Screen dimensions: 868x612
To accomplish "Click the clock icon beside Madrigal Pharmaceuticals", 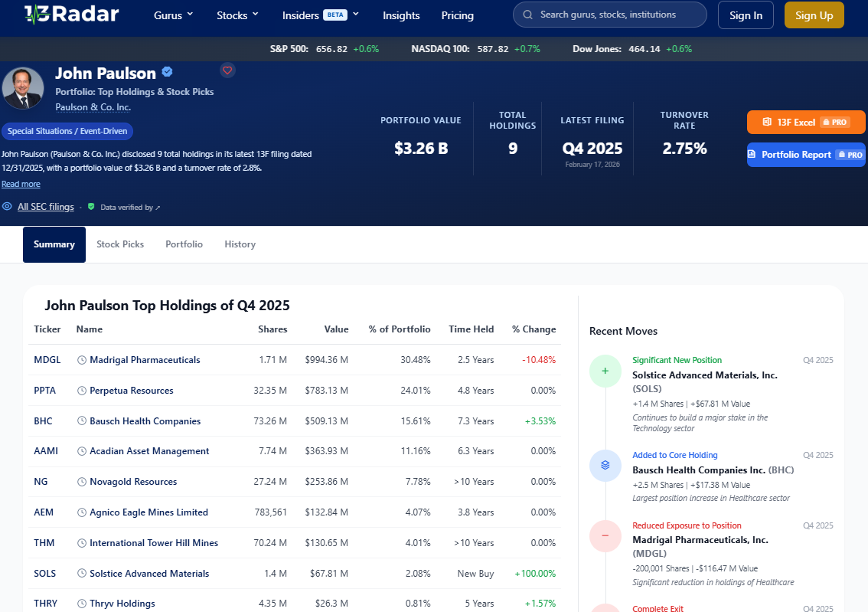I will (x=82, y=360).
